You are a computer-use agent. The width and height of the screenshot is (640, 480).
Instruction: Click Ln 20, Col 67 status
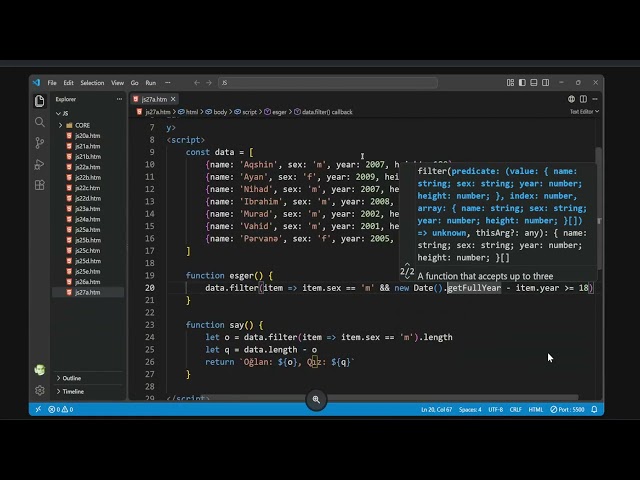(x=436, y=409)
